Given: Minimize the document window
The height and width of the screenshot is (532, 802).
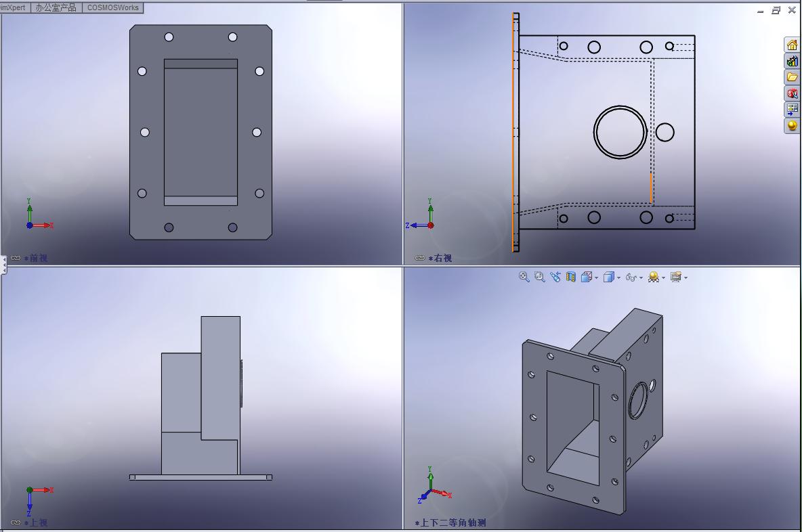Looking at the screenshot, I should (x=761, y=12).
